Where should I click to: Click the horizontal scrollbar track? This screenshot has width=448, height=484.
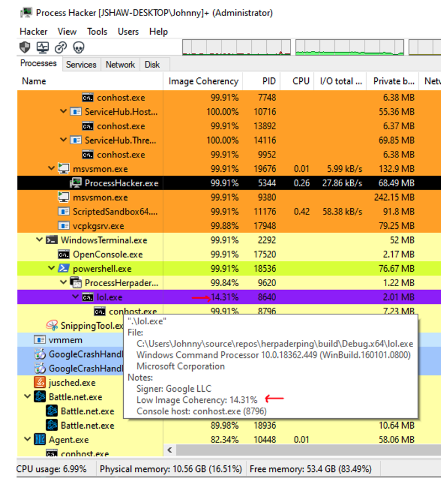click(309, 450)
